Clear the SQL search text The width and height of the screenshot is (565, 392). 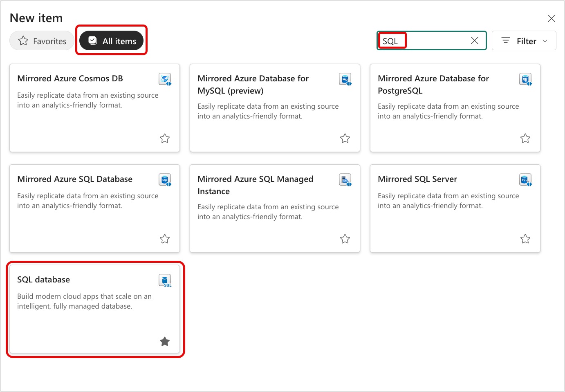click(x=475, y=40)
